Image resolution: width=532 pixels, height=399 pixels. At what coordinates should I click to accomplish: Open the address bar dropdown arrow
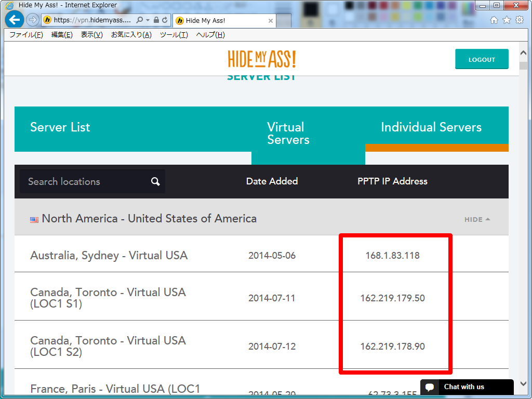(x=148, y=20)
